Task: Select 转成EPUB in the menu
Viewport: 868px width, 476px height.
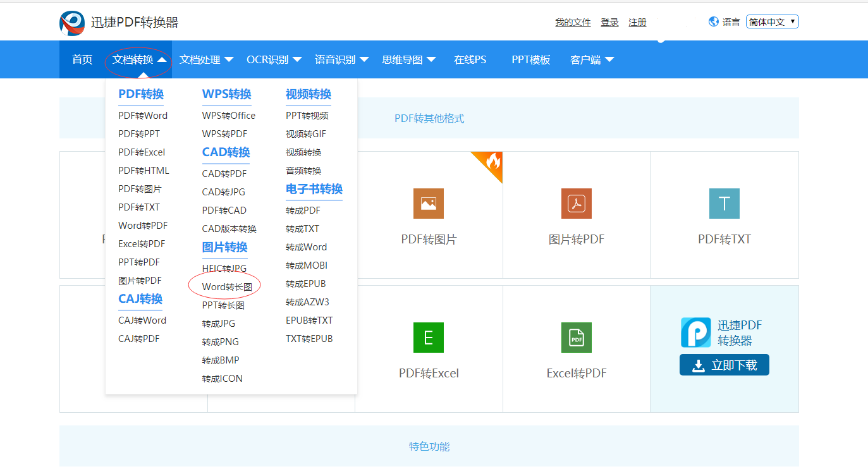Action: point(306,284)
